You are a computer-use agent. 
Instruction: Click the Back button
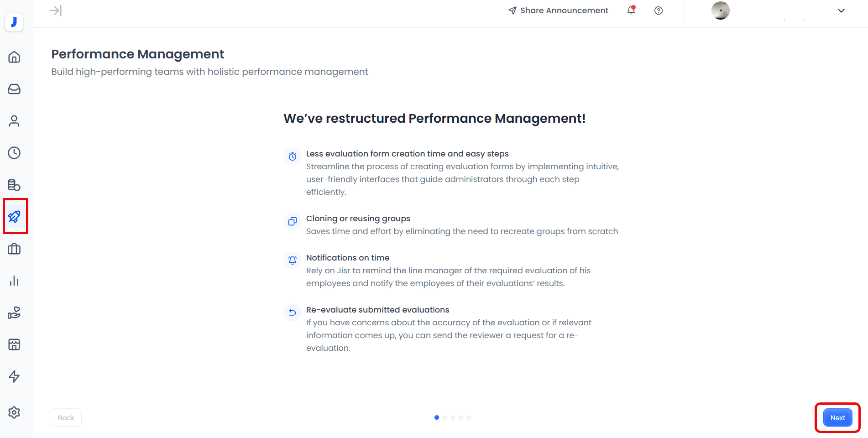[x=66, y=417]
